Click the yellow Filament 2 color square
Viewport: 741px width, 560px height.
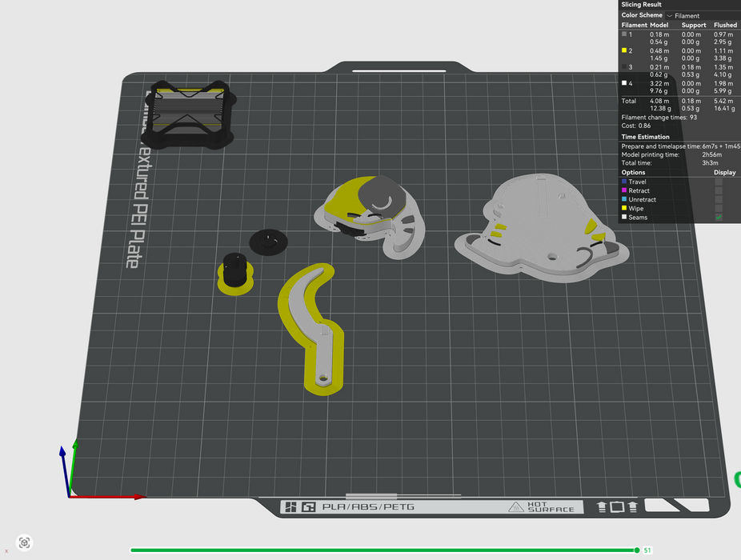(624, 50)
